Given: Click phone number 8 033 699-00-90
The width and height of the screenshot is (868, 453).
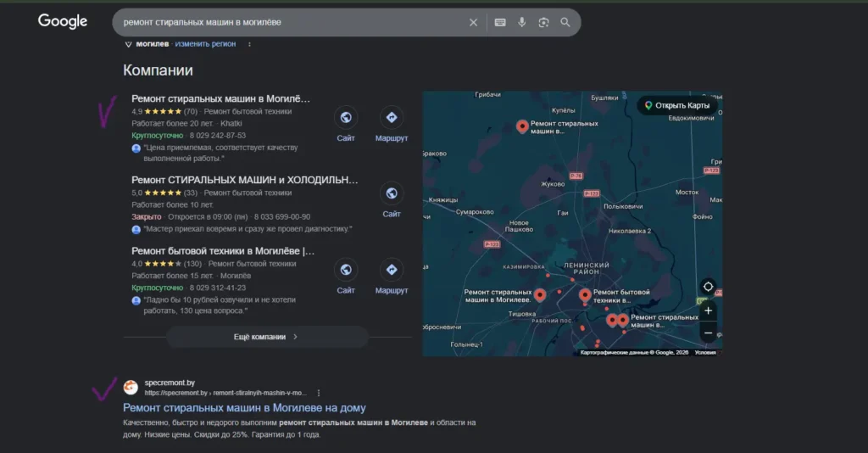Looking at the screenshot, I should tap(281, 216).
